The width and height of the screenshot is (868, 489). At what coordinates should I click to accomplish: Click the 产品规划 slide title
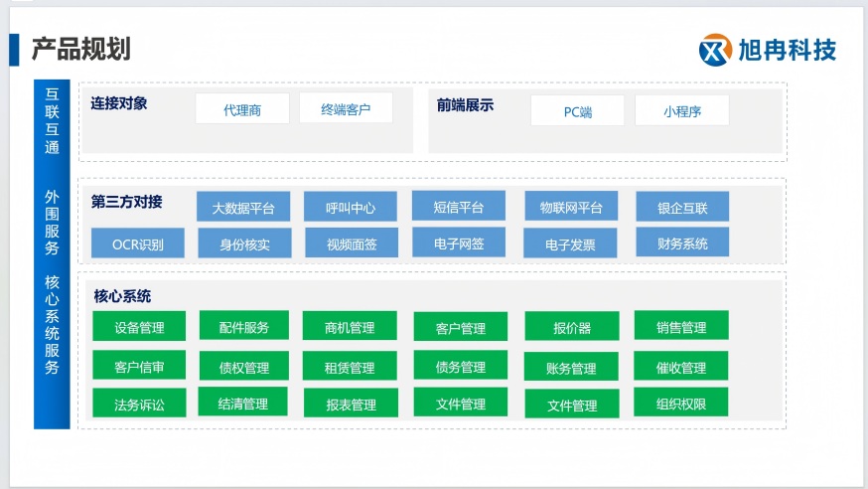pyautogui.click(x=81, y=48)
